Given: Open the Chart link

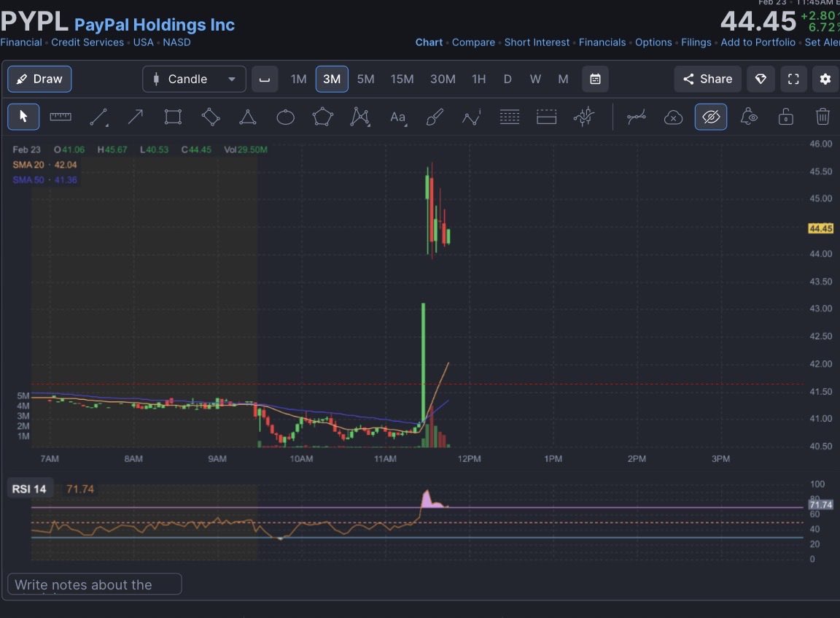Looking at the screenshot, I should pyautogui.click(x=429, y=42).
